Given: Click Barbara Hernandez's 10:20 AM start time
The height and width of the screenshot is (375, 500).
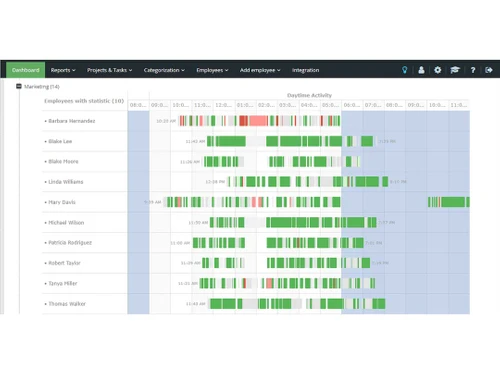Looking at the screenshot, I should [166, 121].
